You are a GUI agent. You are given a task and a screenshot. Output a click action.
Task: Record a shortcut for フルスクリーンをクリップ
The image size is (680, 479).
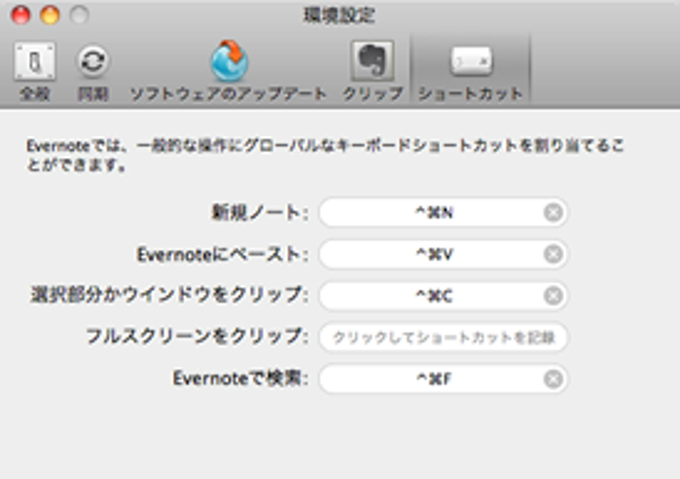point(443,337)
